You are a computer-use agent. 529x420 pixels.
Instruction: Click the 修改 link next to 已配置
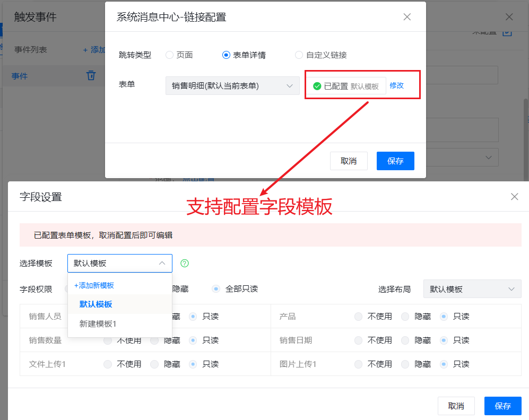(396, 85)
